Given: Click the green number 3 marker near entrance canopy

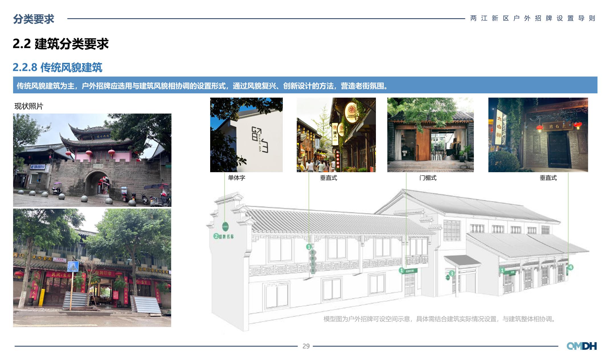Looking at the screenshot, I should pyautogui.click(x=452, y=273).
